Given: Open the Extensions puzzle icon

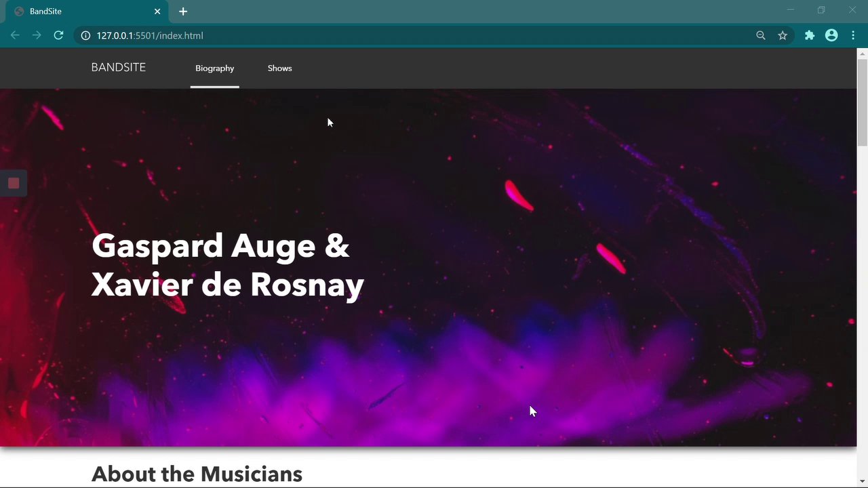Looking at the screenshot, I should click(x=810, y=35).
